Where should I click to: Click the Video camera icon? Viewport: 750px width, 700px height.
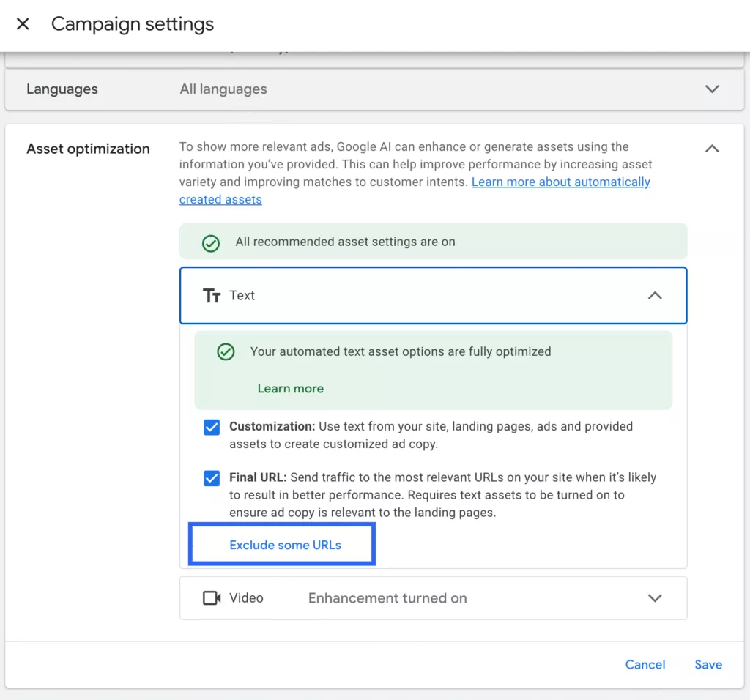(x=212, y=598)
